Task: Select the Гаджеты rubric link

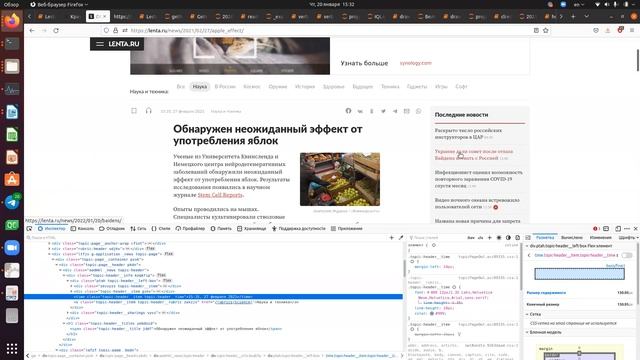Action: point(417,87)
